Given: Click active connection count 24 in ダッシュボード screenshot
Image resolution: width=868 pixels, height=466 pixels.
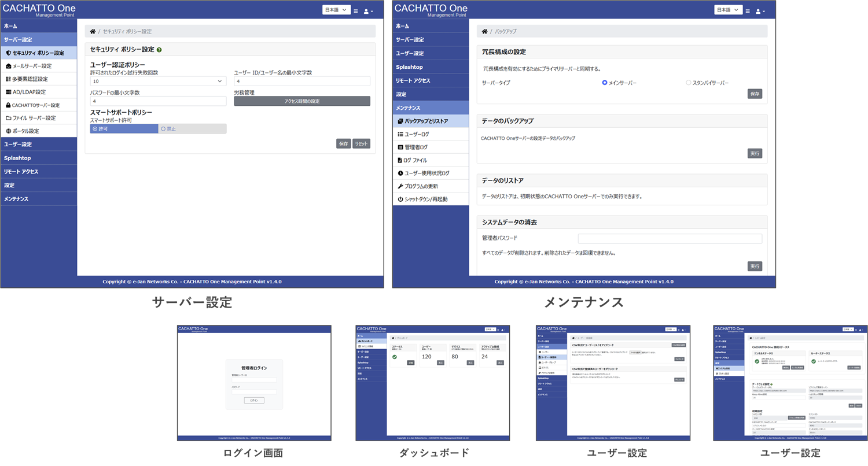Looking at the screenshot, I should click(x=485, y=357).
